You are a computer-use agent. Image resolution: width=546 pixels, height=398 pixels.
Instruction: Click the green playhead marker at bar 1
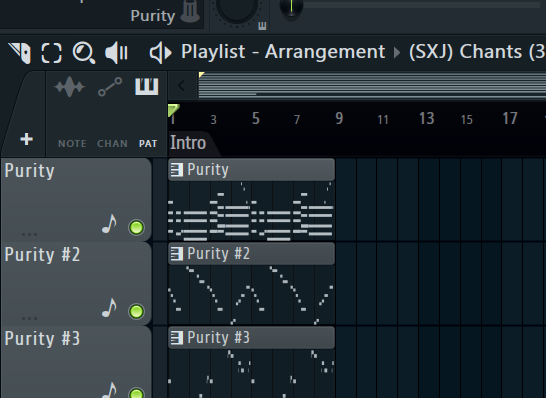click(x=173, y=110)
